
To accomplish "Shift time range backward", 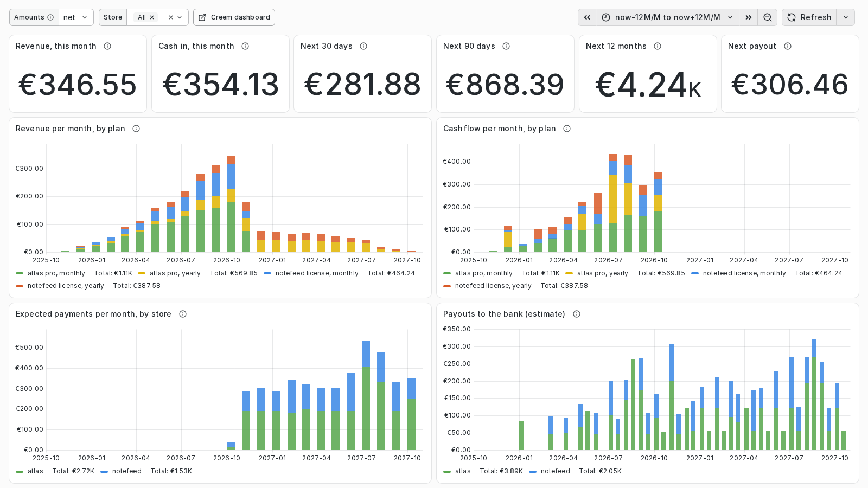I will (587, 17).
